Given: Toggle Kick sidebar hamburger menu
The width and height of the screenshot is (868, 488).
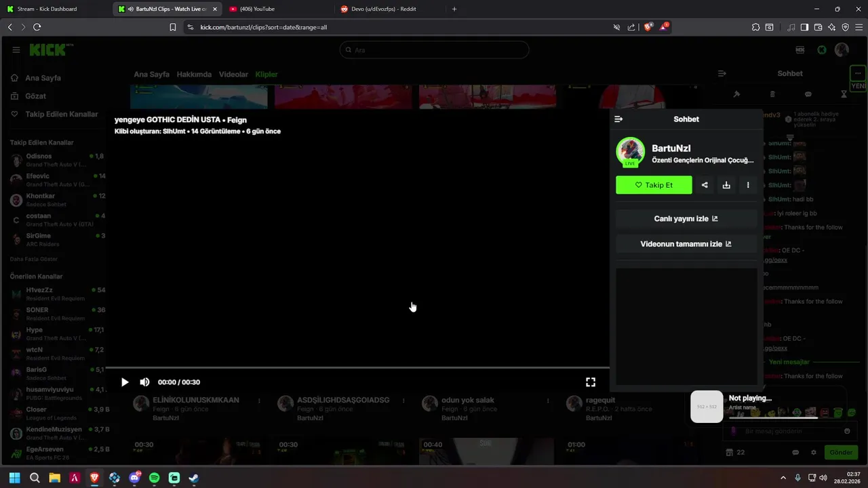Looking at the screenshot, I should [16, 49].
